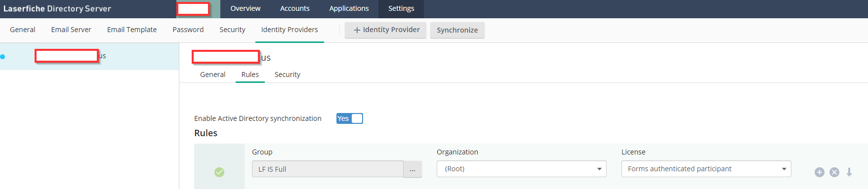
Task: Click the LF IS Full group field
Action: [x=328, y=169]
